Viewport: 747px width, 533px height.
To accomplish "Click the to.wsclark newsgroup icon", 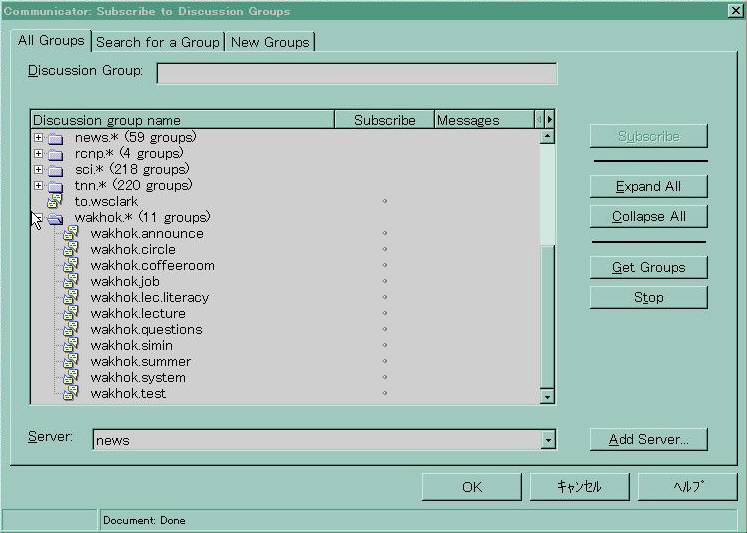I will pyautogui.click(x=55, y=202).
